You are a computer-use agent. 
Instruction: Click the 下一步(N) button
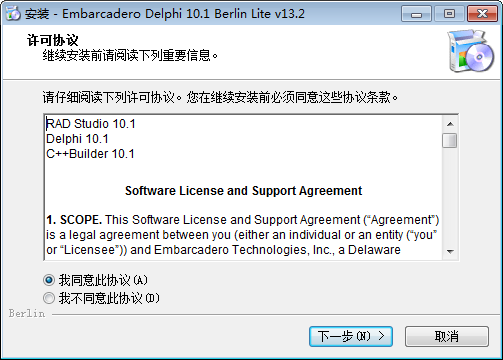coord(351,336)
